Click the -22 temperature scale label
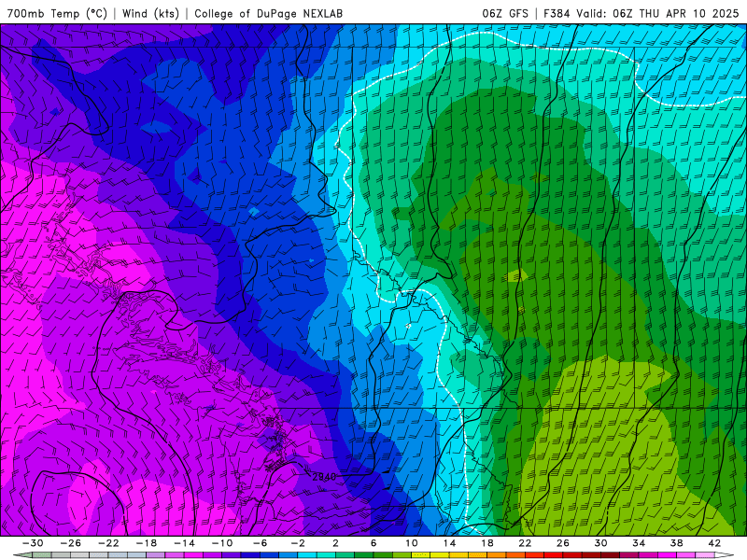Screen dimensions: 747x560 (108, 543)
